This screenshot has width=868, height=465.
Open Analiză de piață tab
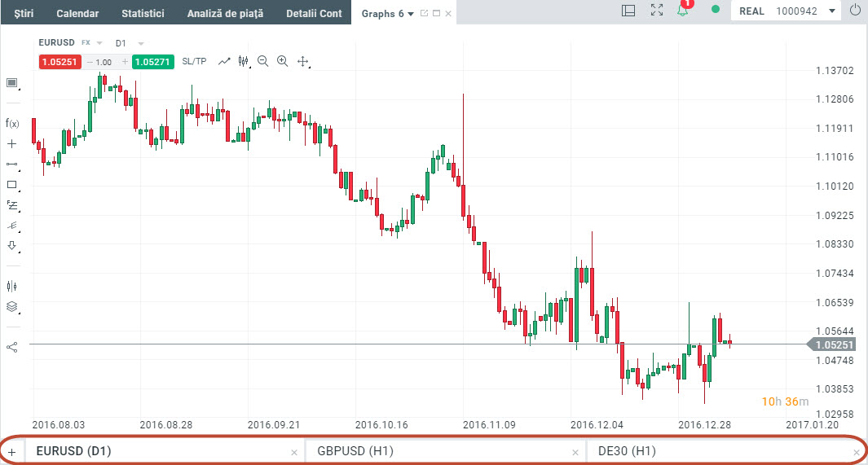(x=225, y=13)
